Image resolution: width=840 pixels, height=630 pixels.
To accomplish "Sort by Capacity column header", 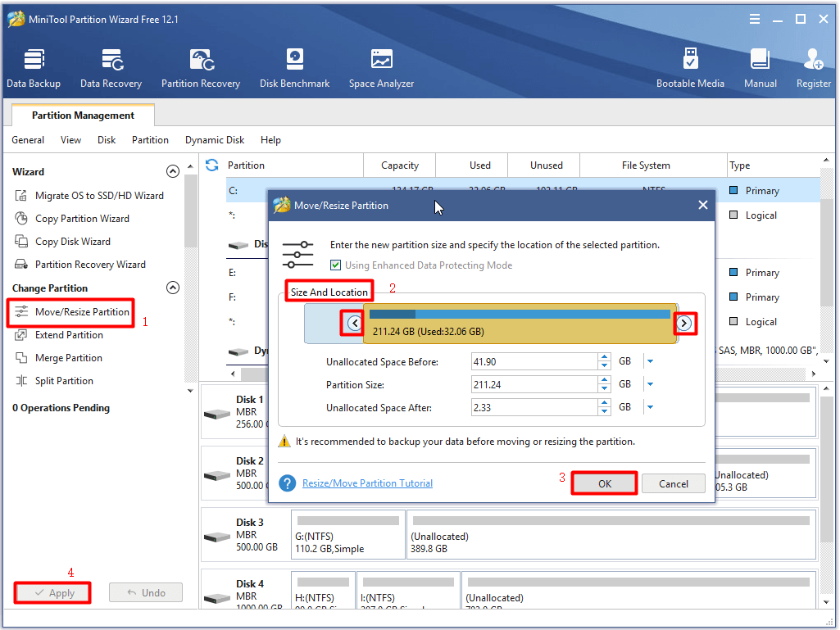I will click(400, 165).
